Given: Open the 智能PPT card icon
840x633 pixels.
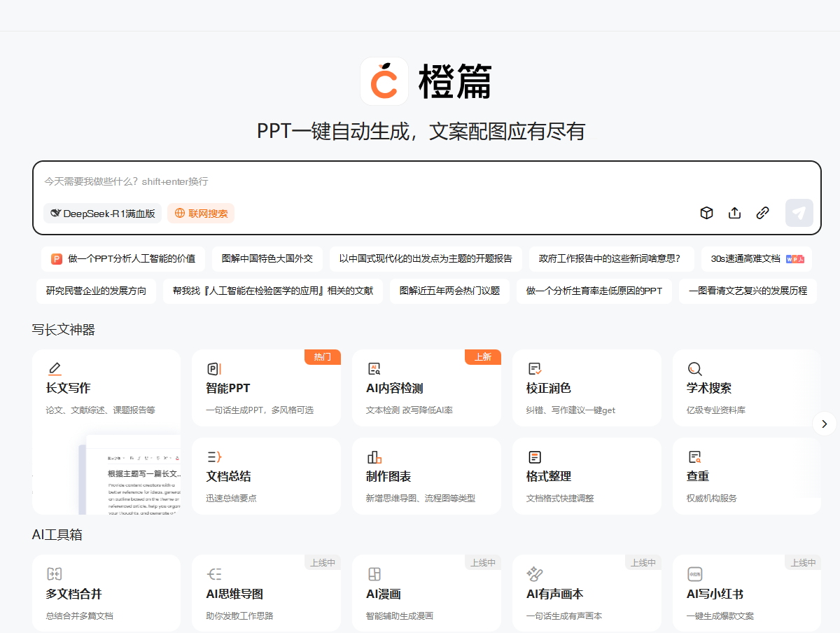Looking at the screenshot, I should click(x=214, y=369).
